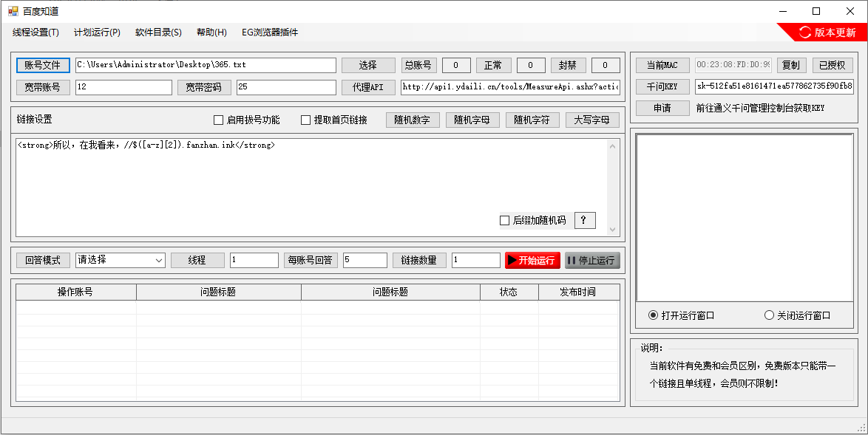Focus the 每账号回答 input containing 5
The height and width of the screenshot is (435, 868).
[x=365, y=260]
